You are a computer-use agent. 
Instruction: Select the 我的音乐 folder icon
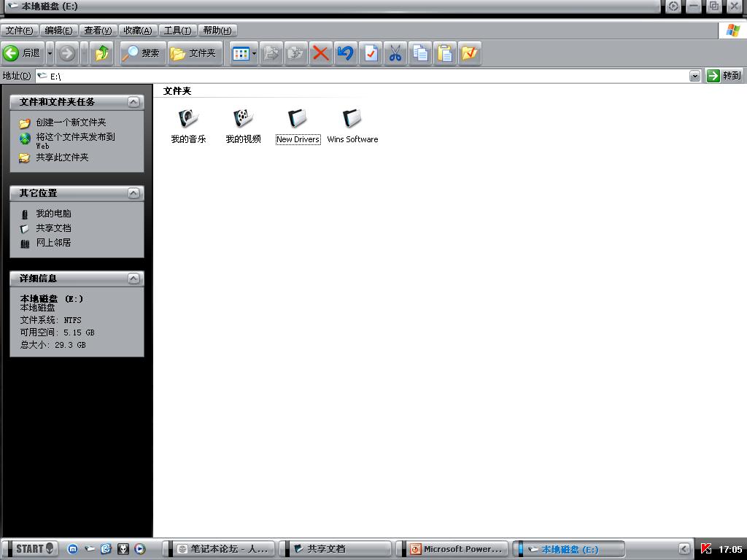pyautogui.click(x=188, y=118)
